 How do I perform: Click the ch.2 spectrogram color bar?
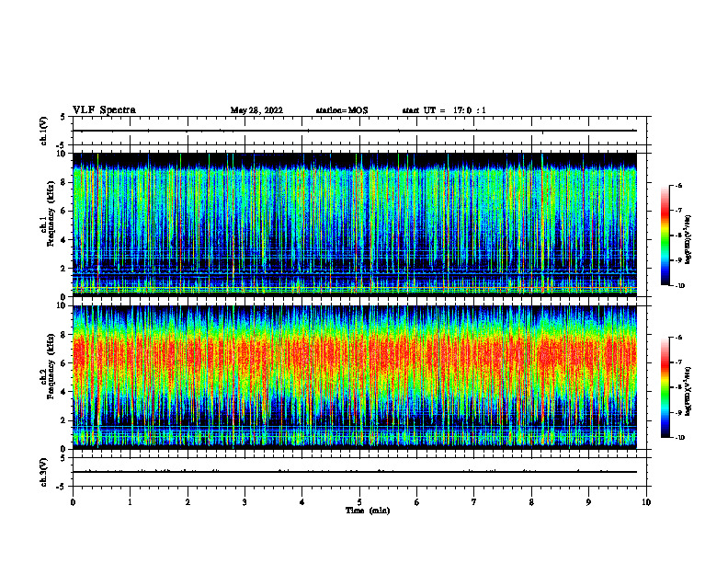665,387
